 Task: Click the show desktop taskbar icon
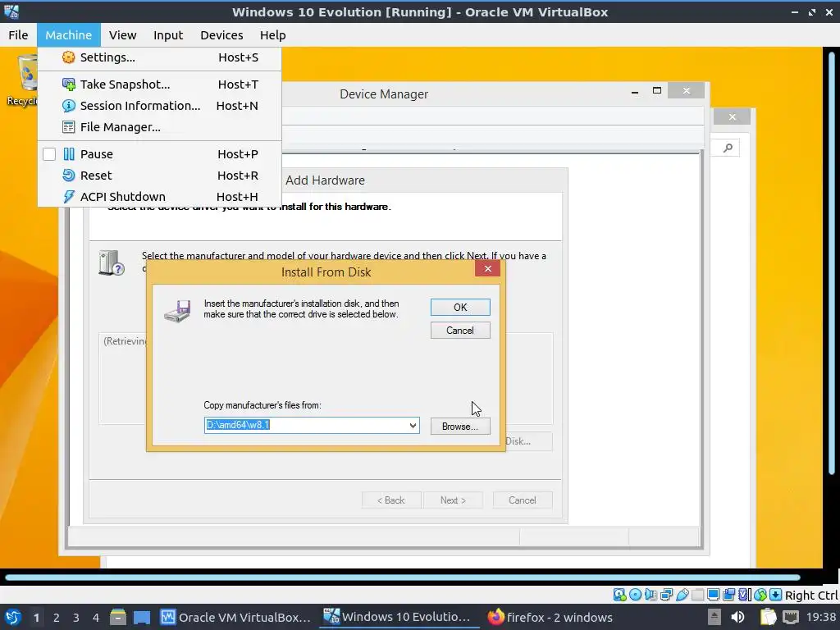142,618
